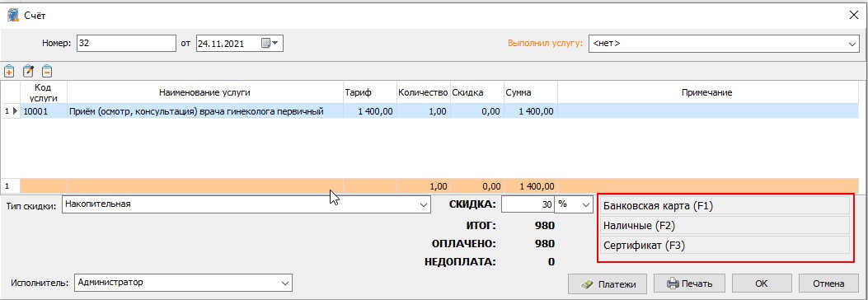Viewport: 868px width, 300px height.
Task: Click the row's discount cell 0,00
Action: pos(476,111)
